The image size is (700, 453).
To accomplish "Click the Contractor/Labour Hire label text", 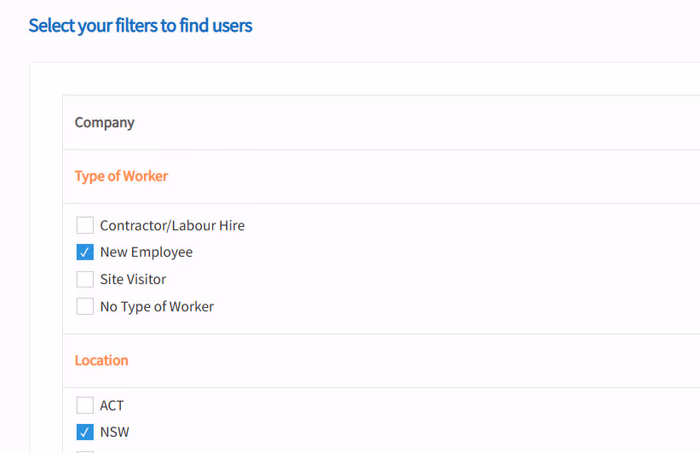I will (x=172, y=226).
